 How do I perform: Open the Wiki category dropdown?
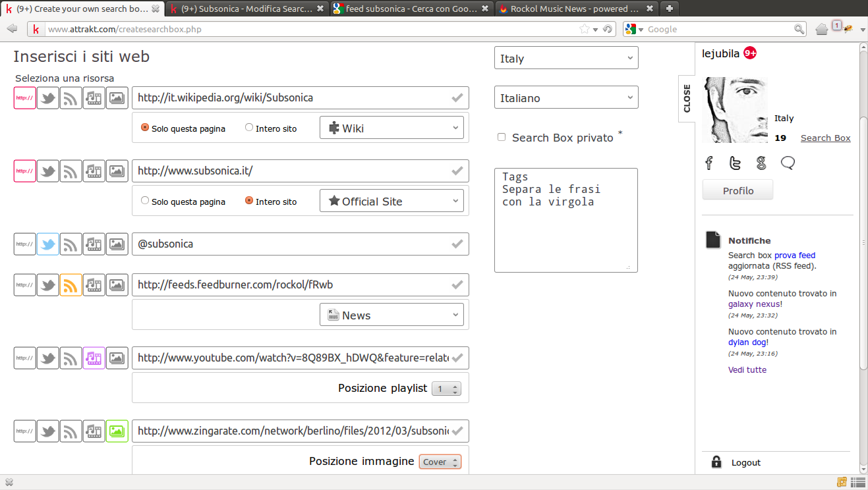coord(391,128)
